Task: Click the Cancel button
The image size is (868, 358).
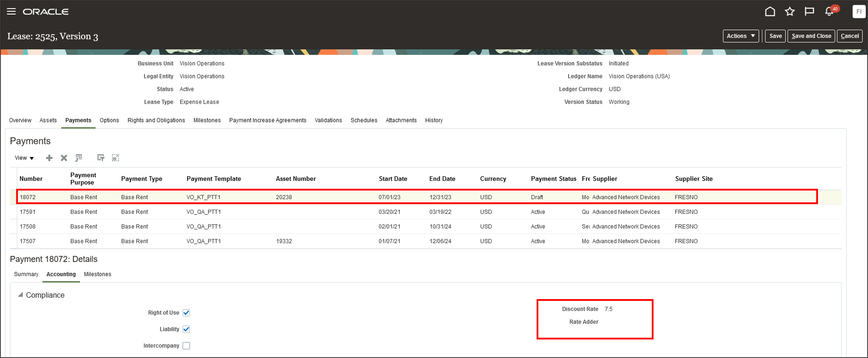Action: 849,36
